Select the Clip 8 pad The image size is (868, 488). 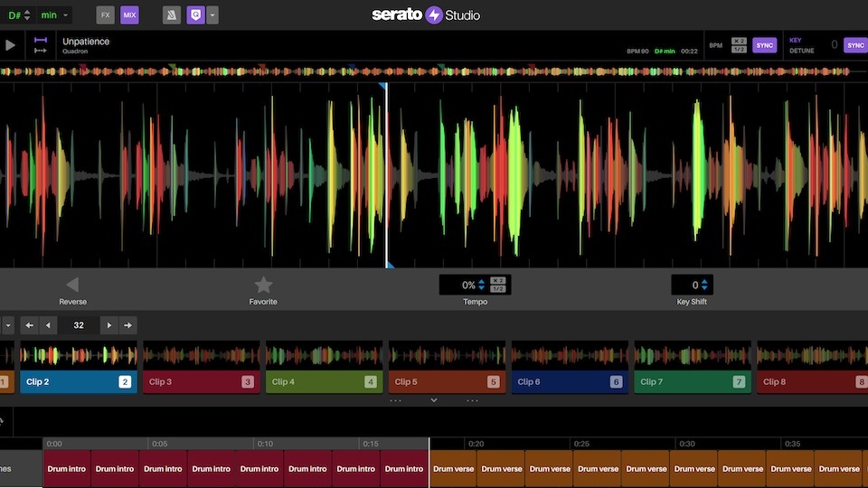pyautogui.click(x=812, y=381)
